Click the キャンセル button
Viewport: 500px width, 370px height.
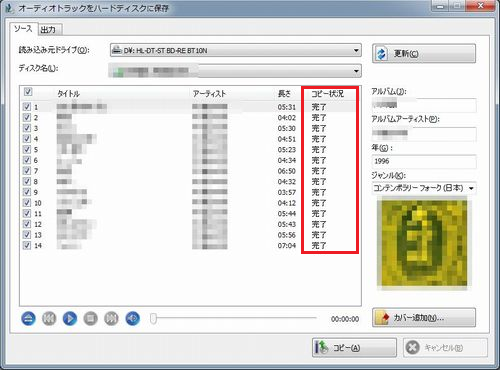click(445, 348)
